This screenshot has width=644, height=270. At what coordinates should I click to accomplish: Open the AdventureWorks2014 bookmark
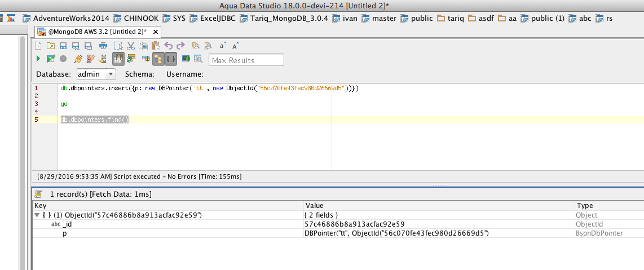pyautogui.click(x=66, y=18)
